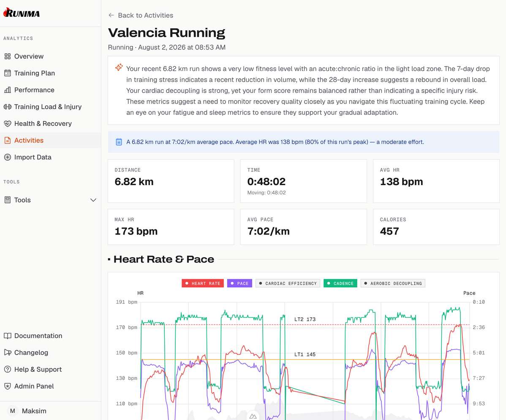View the Changelog
Image resolution: width=506 pixels, height=420 pixels.
click(50, 352)
